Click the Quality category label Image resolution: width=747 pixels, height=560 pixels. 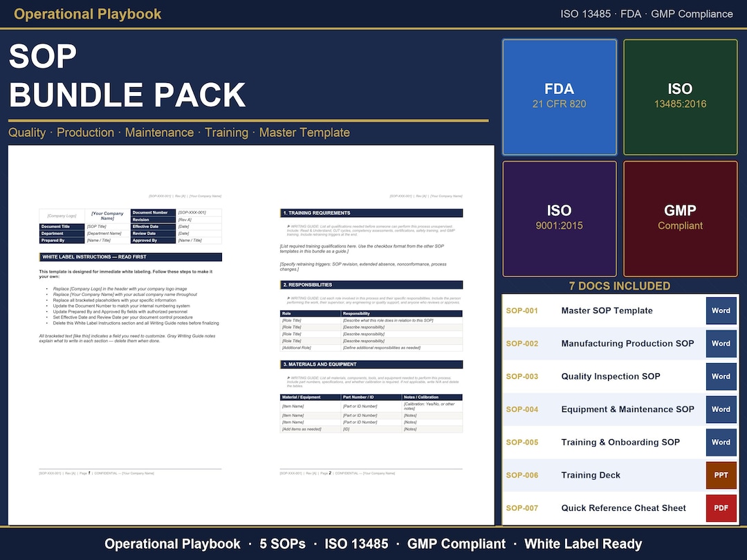(x=27, y=132)
